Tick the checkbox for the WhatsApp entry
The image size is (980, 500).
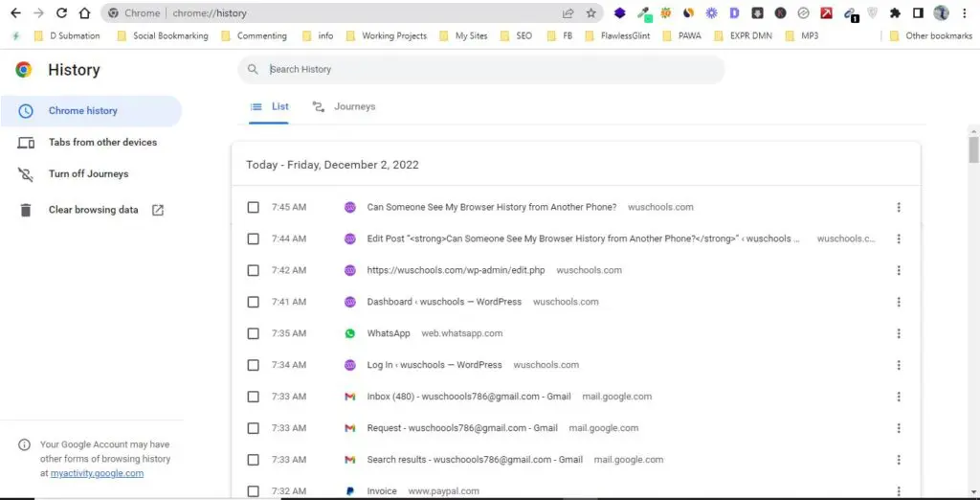coord(253,333)
